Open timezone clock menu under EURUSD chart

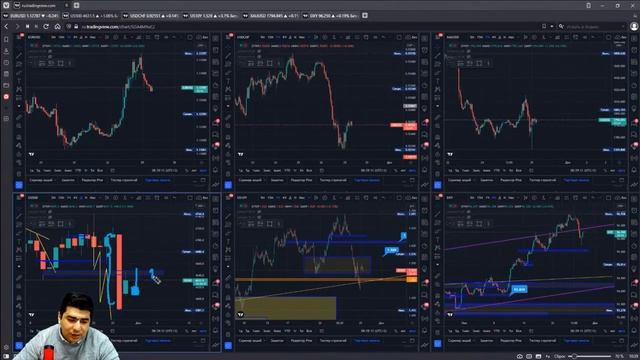[164, 170]
